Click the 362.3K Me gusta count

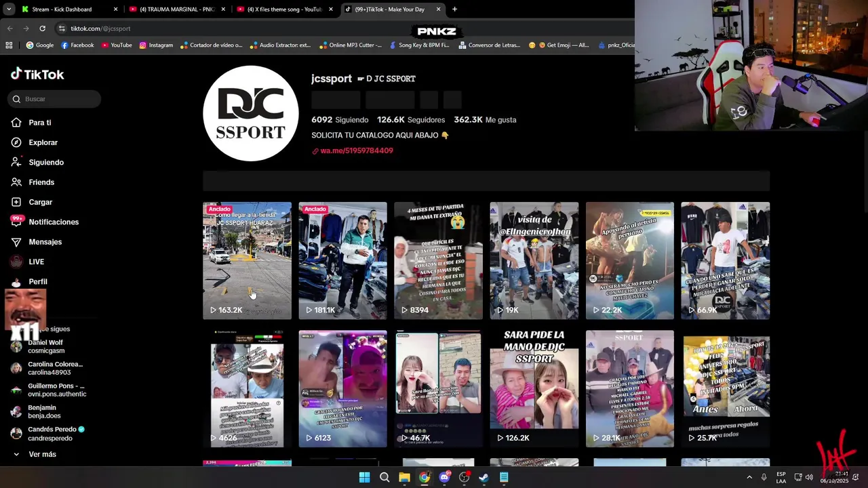(x=485, y=119)
